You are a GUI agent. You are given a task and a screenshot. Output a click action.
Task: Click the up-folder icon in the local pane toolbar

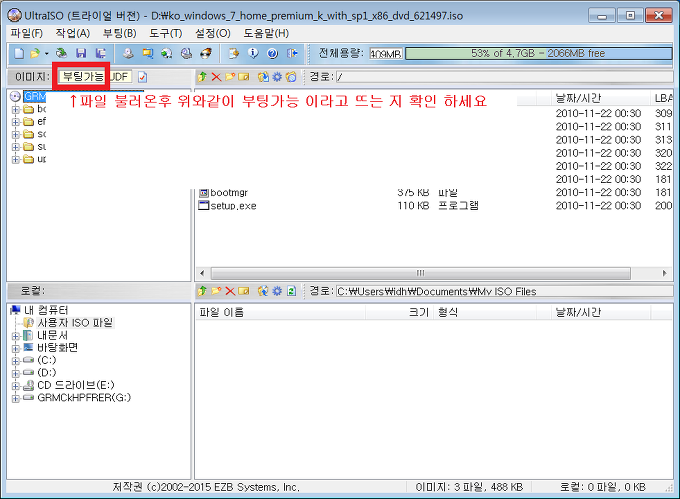pos(202,291)
